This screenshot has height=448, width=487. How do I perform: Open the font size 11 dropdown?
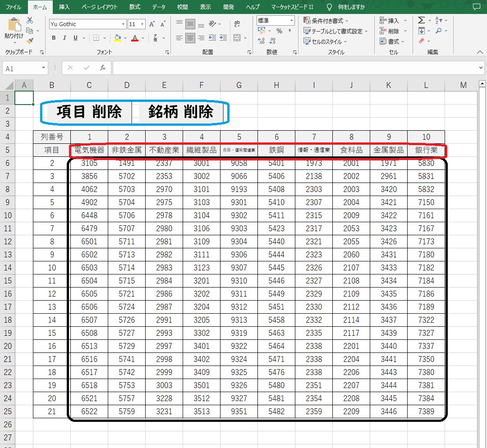point(142,24)
